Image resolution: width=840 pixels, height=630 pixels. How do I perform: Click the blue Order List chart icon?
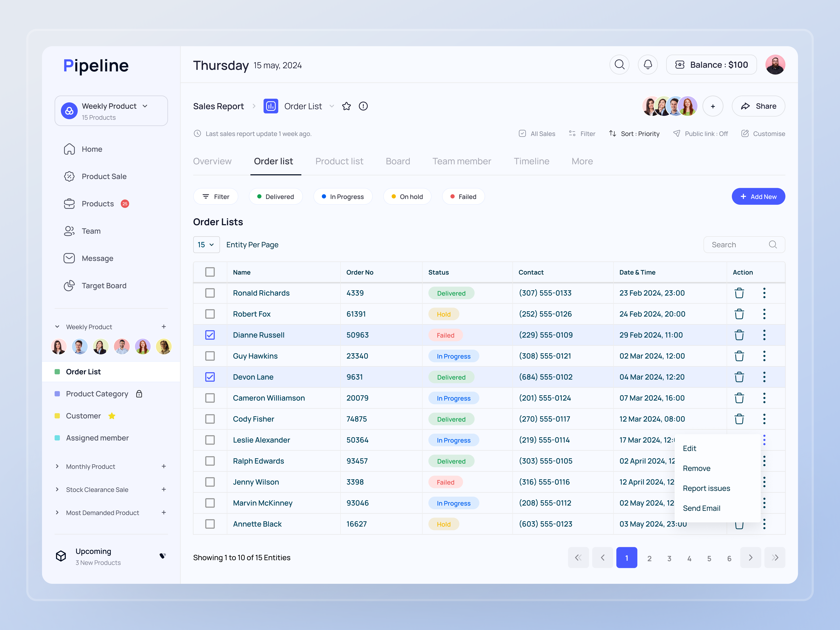tap(271, 106)
